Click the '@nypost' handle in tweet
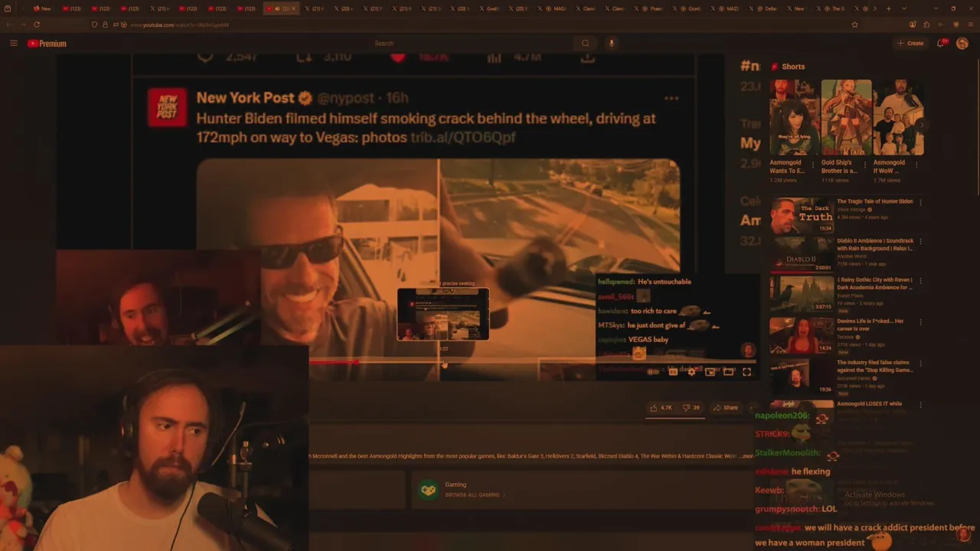The image size is (980, 551). click(345, 98)
